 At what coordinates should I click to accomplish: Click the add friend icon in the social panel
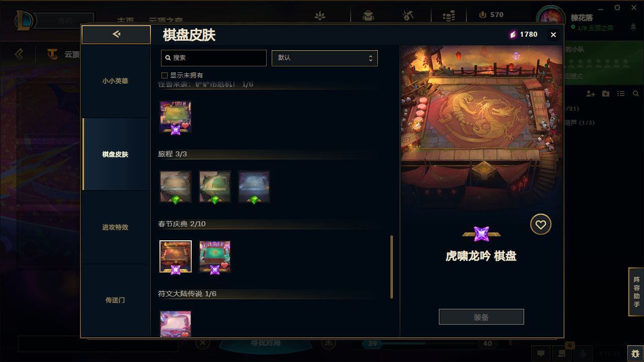click(590, 94)
